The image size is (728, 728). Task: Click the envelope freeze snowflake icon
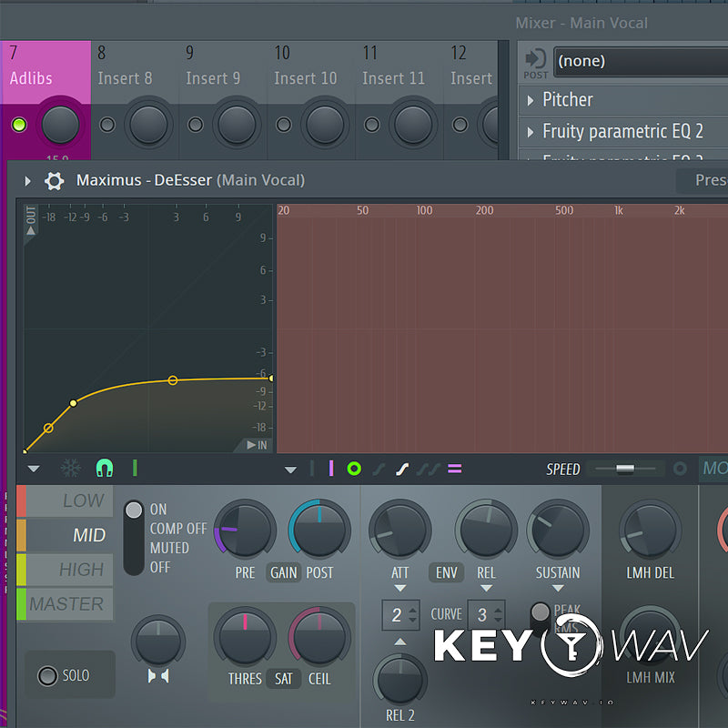(x=71, y=469)
